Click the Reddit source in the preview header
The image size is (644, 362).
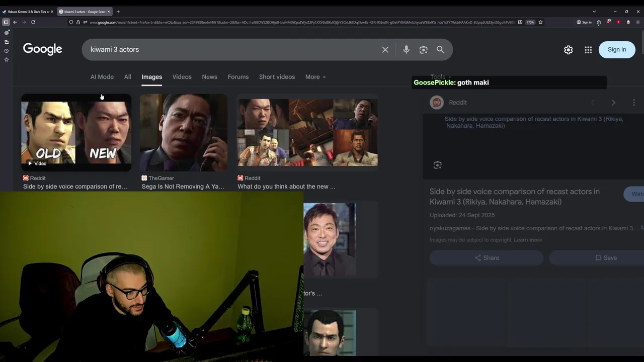tap(448, 103)
